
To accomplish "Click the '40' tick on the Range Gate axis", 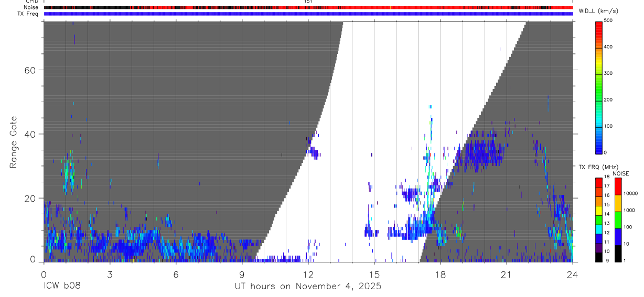I will point(29,134).
